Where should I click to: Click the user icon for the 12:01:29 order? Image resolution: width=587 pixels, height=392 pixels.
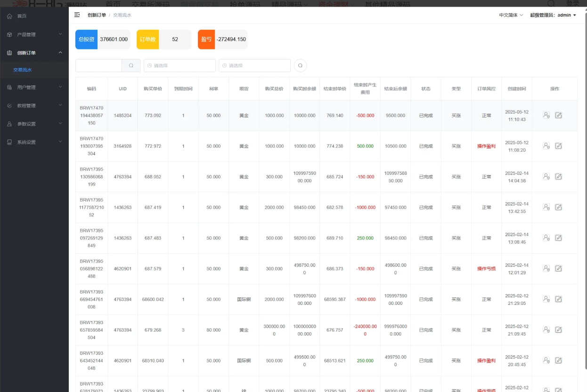click(x=546, y=269)
